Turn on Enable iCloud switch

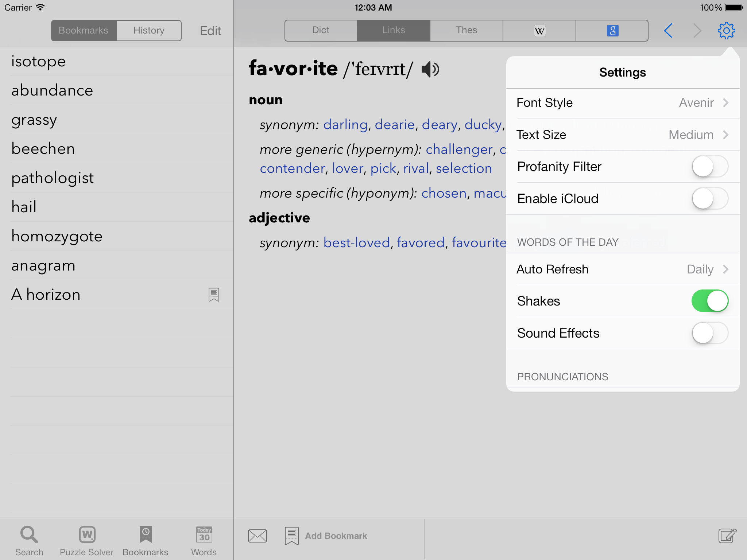[710, 199]
